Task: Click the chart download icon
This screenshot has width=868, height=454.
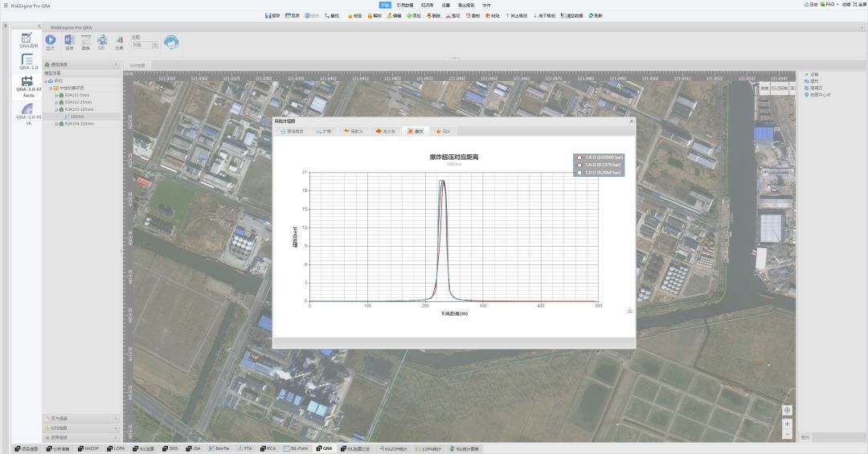Action: pyautogui.click(x=629, y=310)
